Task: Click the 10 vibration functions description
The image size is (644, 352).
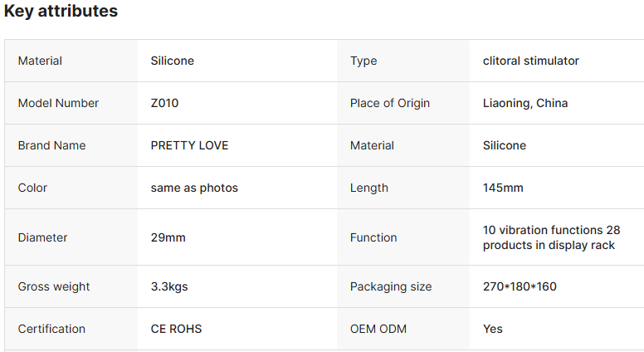Action: (552, 237)
